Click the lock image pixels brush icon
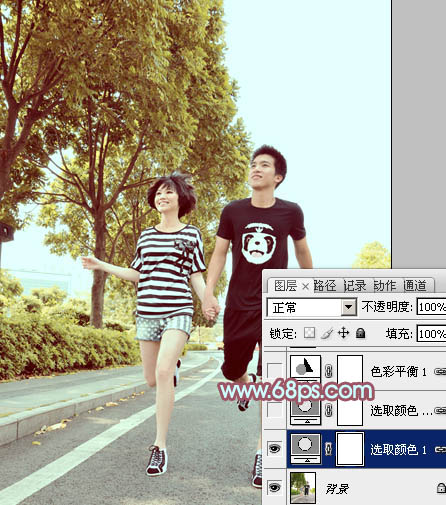This screenshot has height=505, width=446. point(327,333)
